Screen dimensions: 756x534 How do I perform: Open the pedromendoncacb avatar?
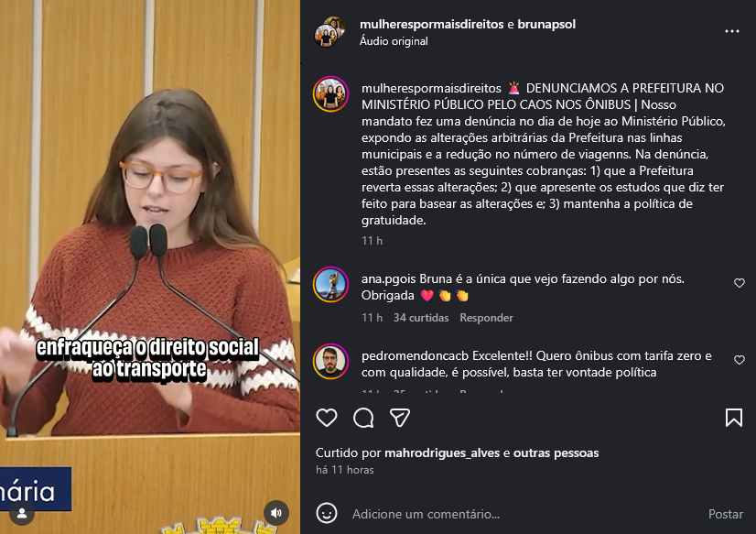330,361
